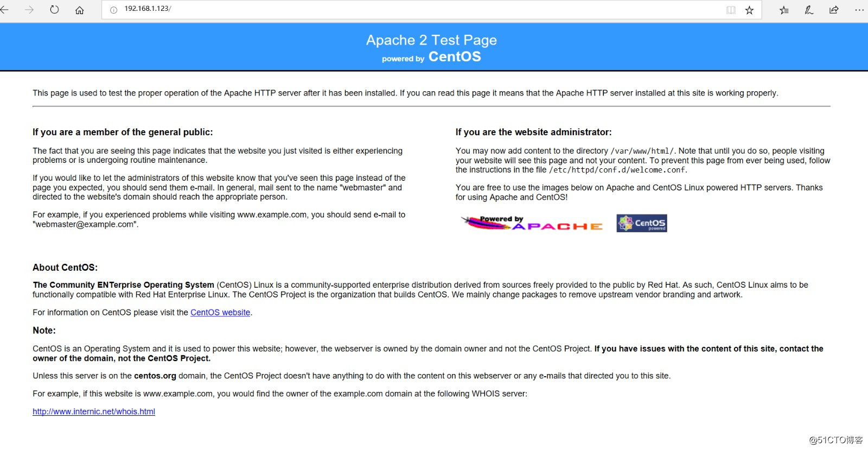Click 'If you are the website administrator:' heading
This screenshot has width=868, height=450.
[x=533, y=132]
